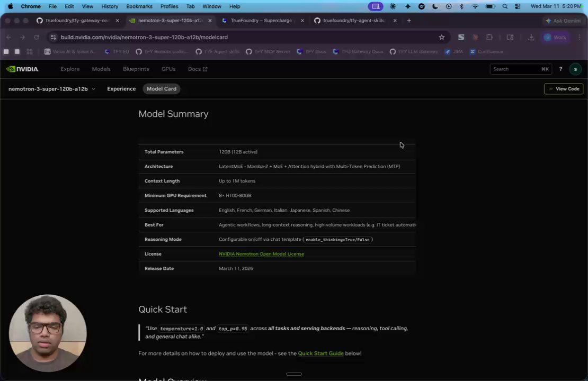588x381 pixels.
Task: Click the temperature=1.0 code snippet
Action: [x=181, y=329]
